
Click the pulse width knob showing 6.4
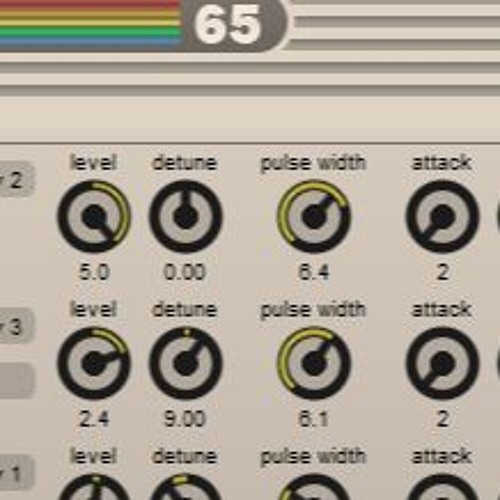click(x=314, y=217)
